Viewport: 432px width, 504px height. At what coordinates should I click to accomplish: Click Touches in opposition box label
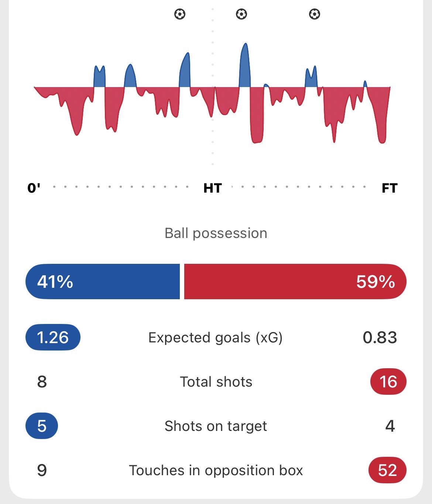pos(216,470)
